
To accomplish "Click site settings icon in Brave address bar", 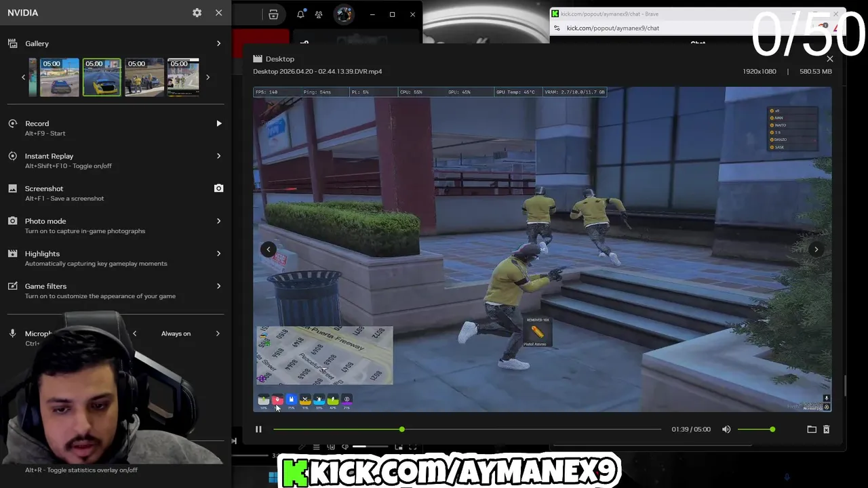I will point(557,28).
